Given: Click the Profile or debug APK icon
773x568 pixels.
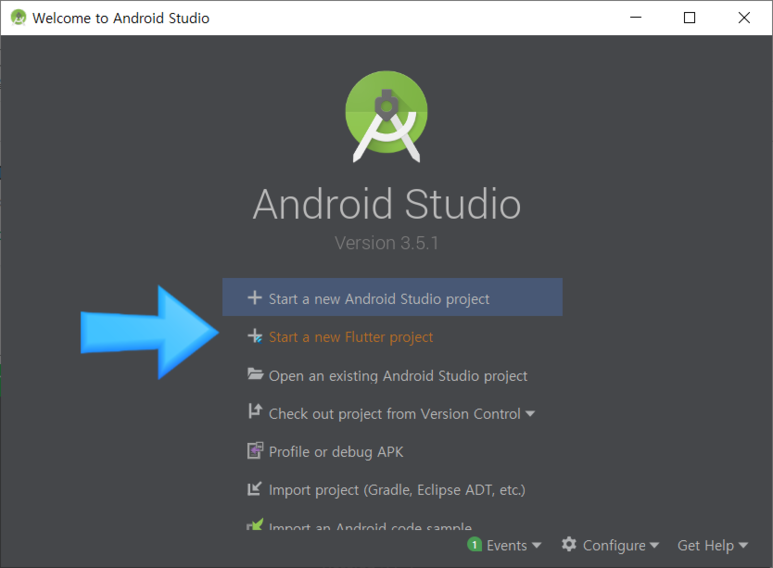Looking at the screenshot, I should (x=255, y=450).
